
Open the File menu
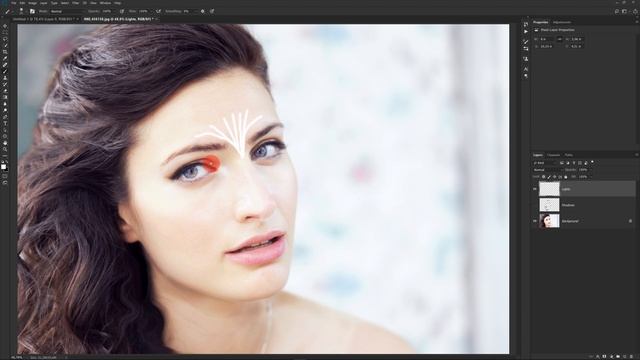(x=14, y=3)
